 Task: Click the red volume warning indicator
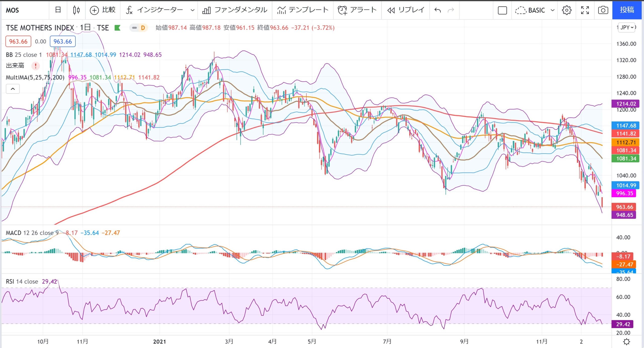coord(35,66)
